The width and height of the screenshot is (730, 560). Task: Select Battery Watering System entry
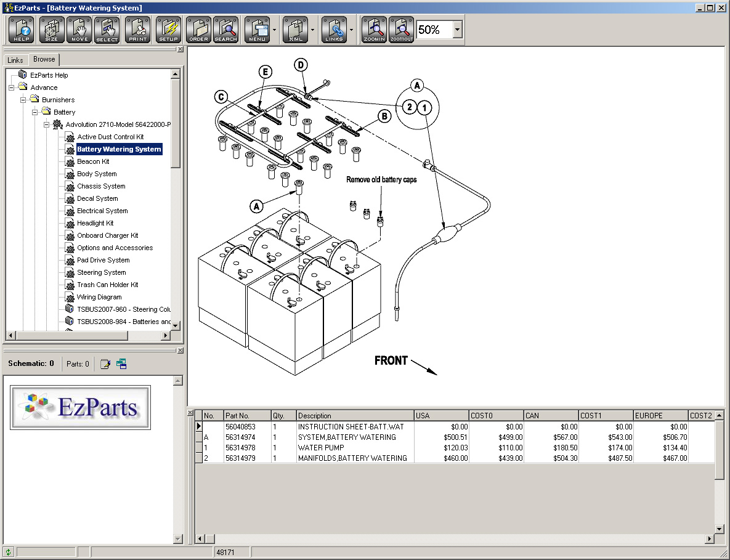click(x=119, y=149)
